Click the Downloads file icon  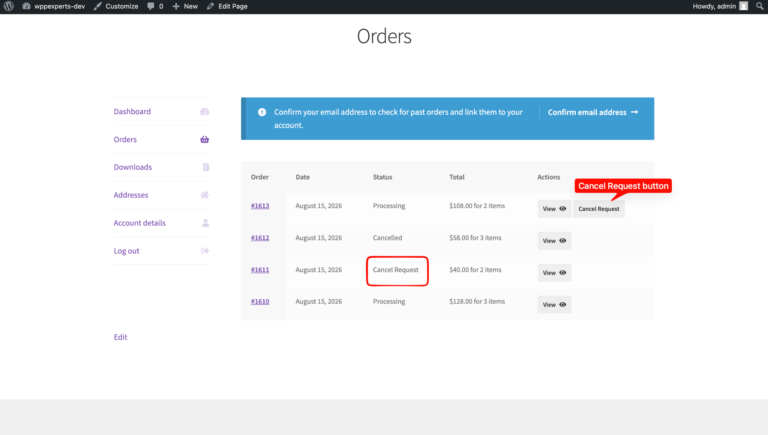(x=206, y=167)
